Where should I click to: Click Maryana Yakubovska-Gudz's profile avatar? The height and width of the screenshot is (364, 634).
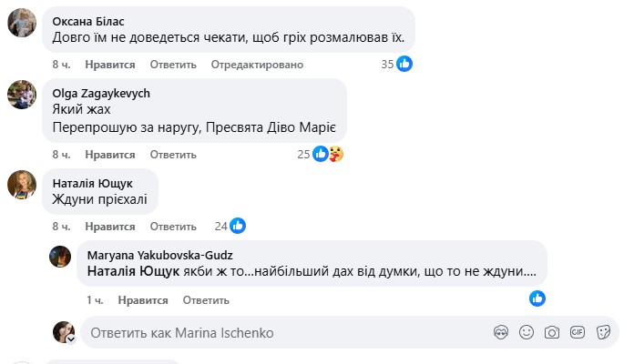coord(61,257)
